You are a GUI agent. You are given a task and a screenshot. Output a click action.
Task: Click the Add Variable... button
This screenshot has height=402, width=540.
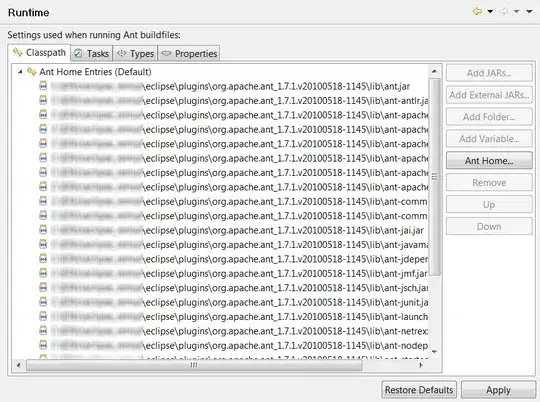[489, 139]
